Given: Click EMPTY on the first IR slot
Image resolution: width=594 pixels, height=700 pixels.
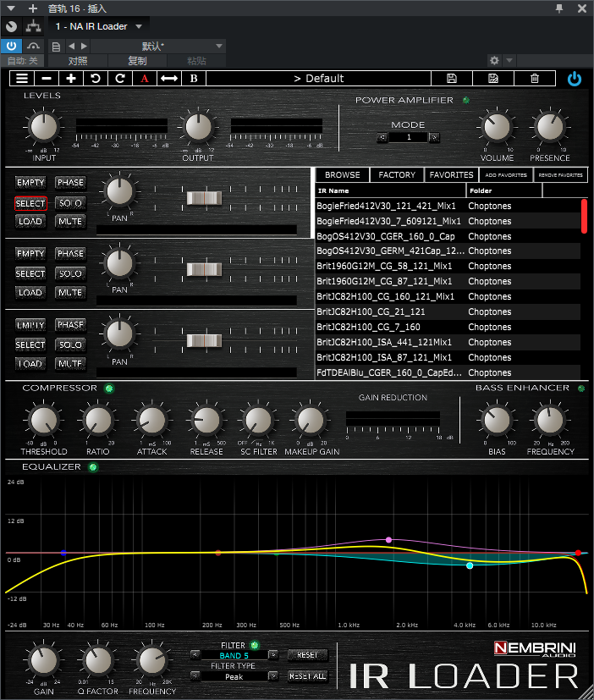Looking at the screenshot, I should [x=30, y=183].
